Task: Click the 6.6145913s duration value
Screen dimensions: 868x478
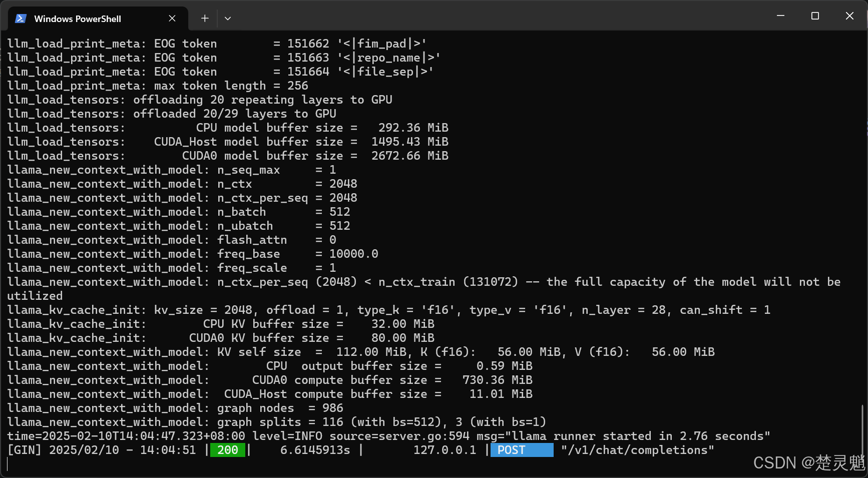Action: [315, 450]
